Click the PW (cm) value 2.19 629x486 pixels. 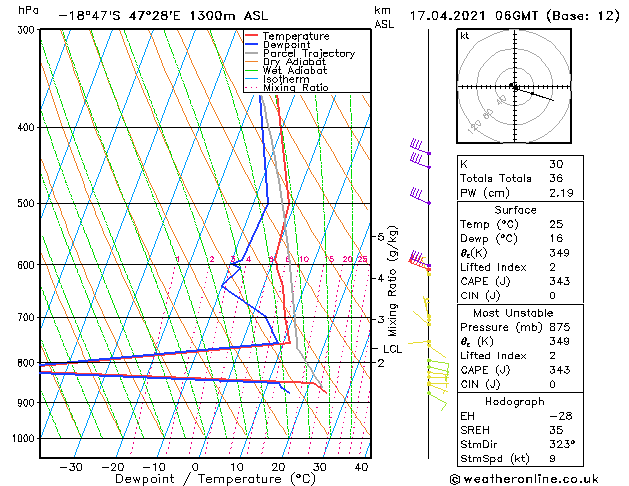click(x=561, y=193)
